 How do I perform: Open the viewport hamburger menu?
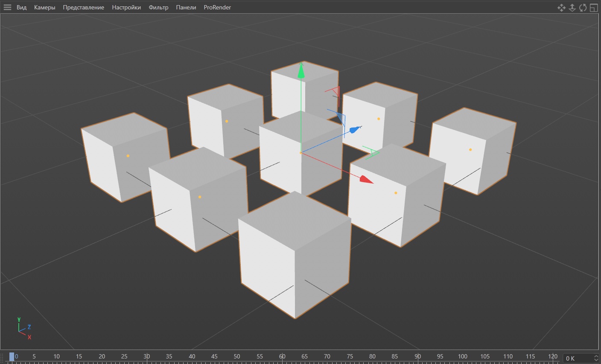click(7, 7)
